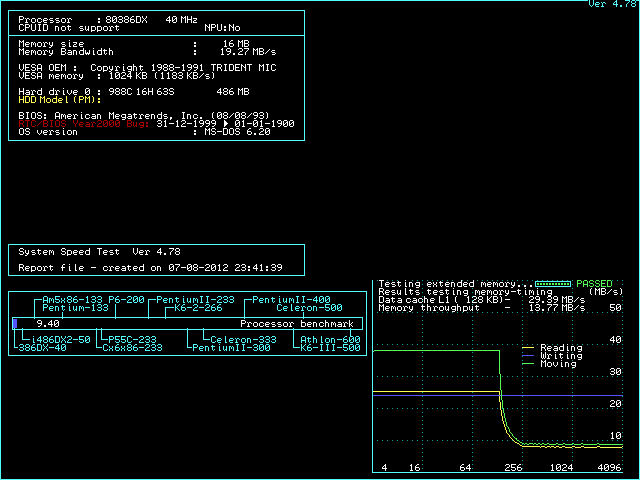This screenshot has height=480, width=640.
Task: Click the 'Am5x86-133' reference marker
Action: pos(72,300)
